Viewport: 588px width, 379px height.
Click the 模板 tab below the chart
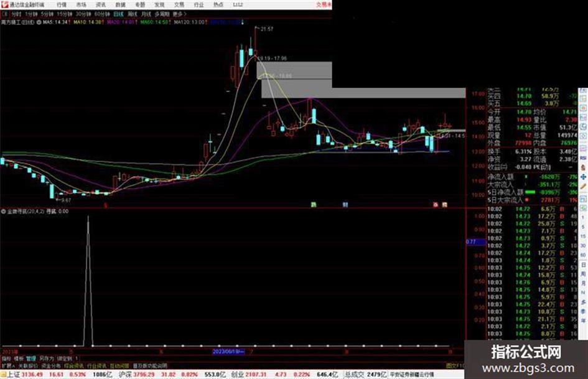[x=19, y=358]
